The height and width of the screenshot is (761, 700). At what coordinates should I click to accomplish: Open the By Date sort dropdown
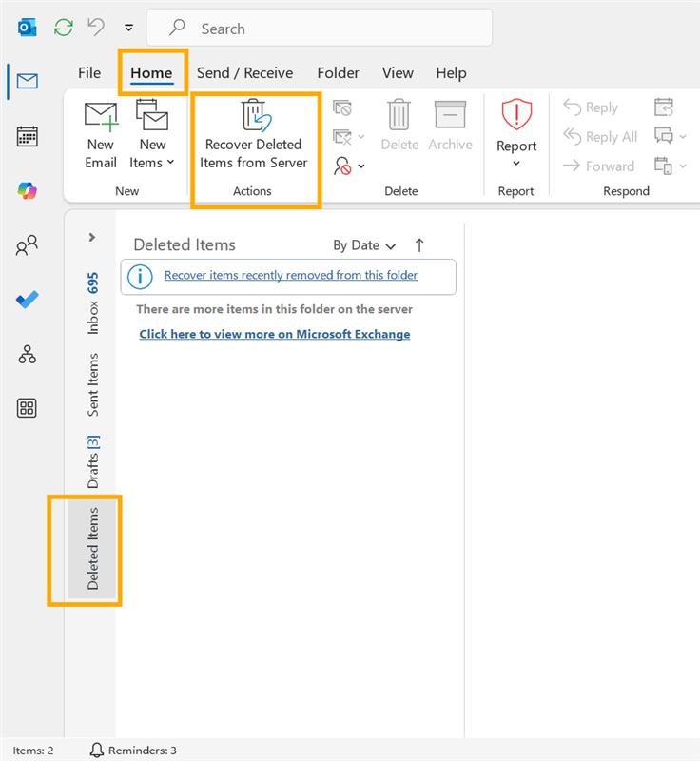click(x=364, y=245)
